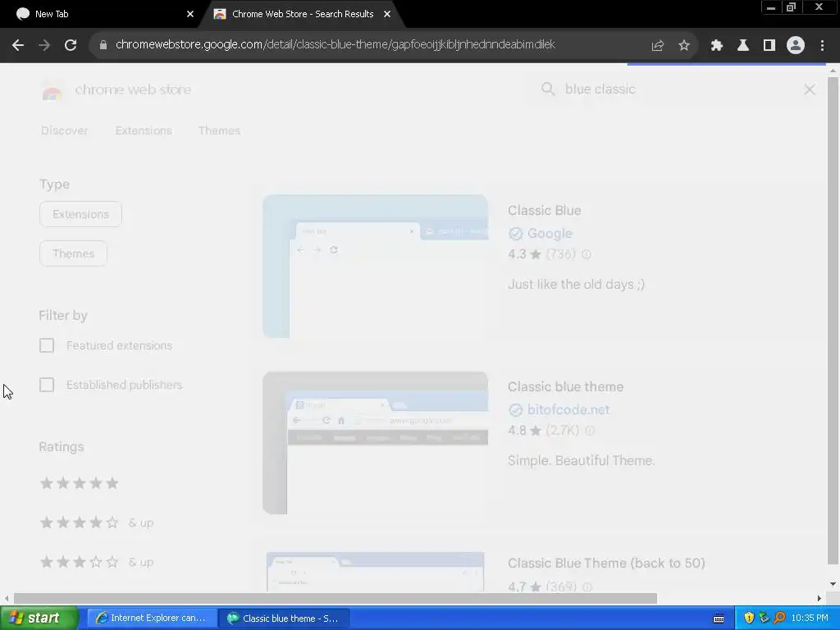Open the Classic blue theme title
Screen dimensions: 840x630
tap(566, 387)
